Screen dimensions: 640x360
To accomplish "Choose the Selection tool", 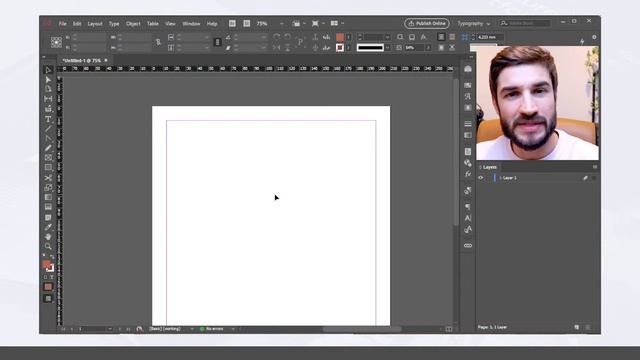I will point(48,70).
